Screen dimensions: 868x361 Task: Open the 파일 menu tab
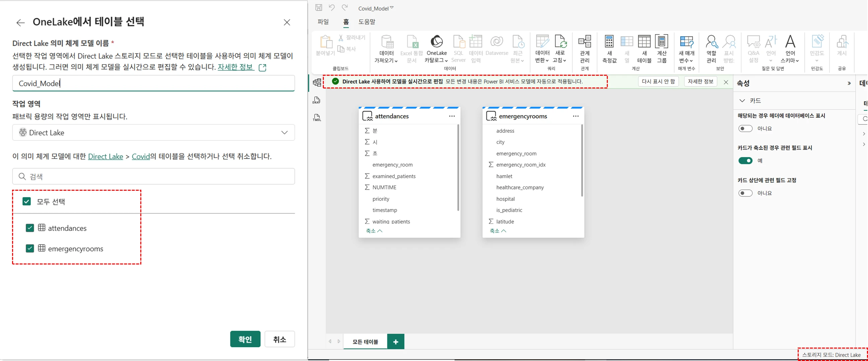point(323,21)
